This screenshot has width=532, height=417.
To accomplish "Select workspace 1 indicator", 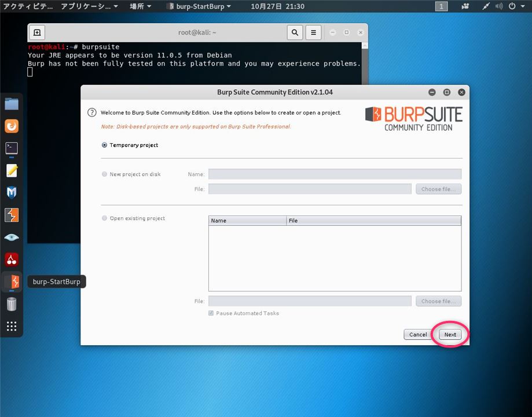I will click(441, 6).
